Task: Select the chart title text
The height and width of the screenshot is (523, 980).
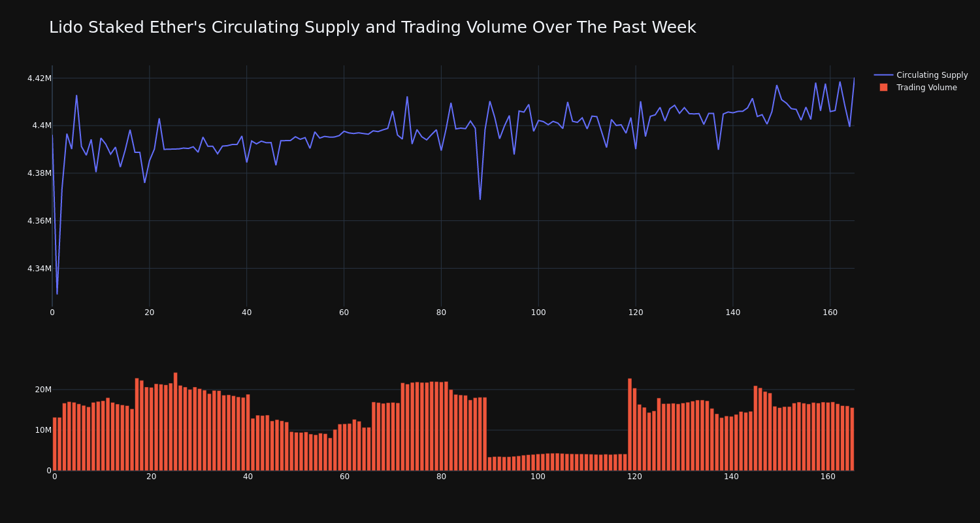Action: click(372, 27)
